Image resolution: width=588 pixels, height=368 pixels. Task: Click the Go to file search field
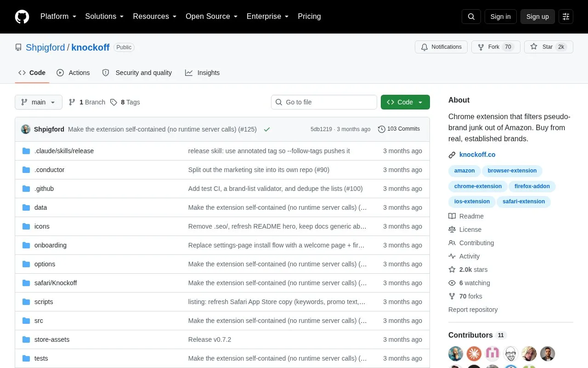324,102
